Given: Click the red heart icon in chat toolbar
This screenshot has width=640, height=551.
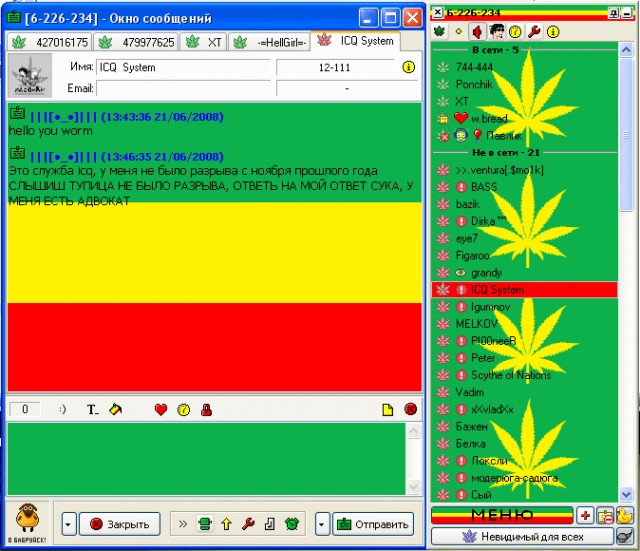Looking at the screenshot, I should [x=161, y=409].
